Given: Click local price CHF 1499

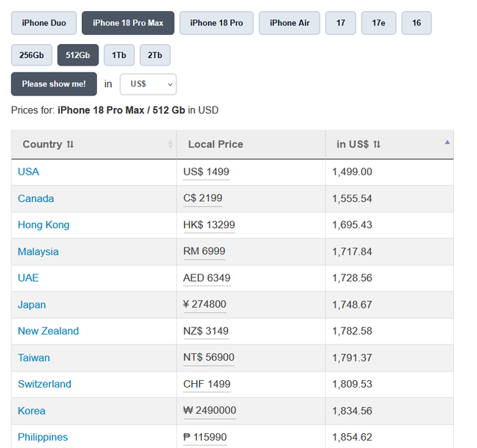Looking at the screenshot, I should [x=206, y=384].
